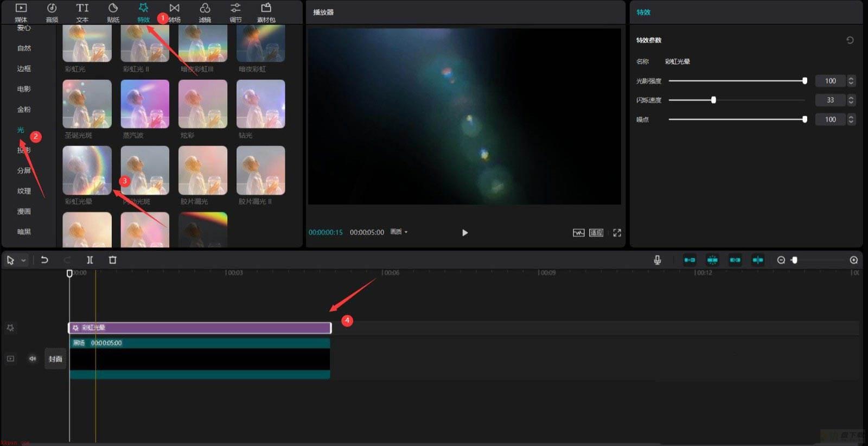Screen dimensions: 868x446
Task: Choose the 蒸汽波 effect thumbnail
Action: [x=145, y=104]
